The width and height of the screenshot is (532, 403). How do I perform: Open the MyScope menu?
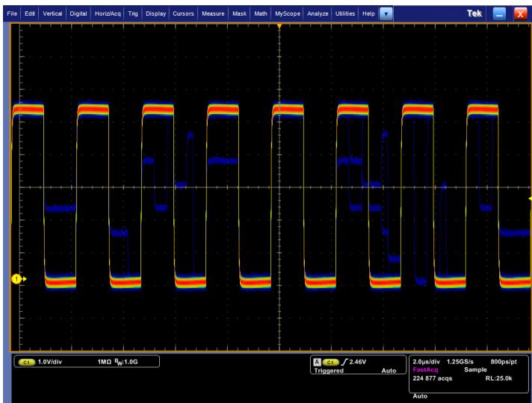pyautogui.click(x=288, y=13)
